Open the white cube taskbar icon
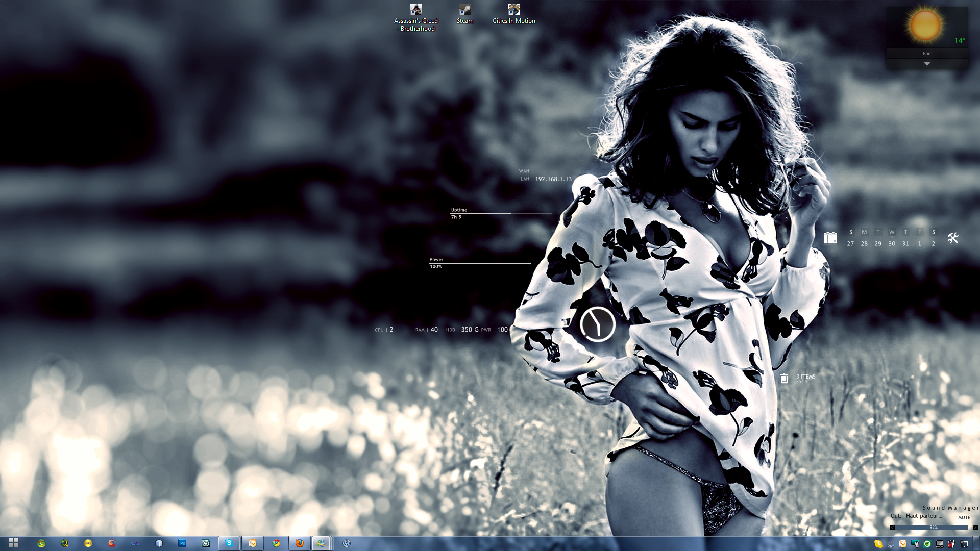The image size is (980, 551). click(x=159, y=543)
